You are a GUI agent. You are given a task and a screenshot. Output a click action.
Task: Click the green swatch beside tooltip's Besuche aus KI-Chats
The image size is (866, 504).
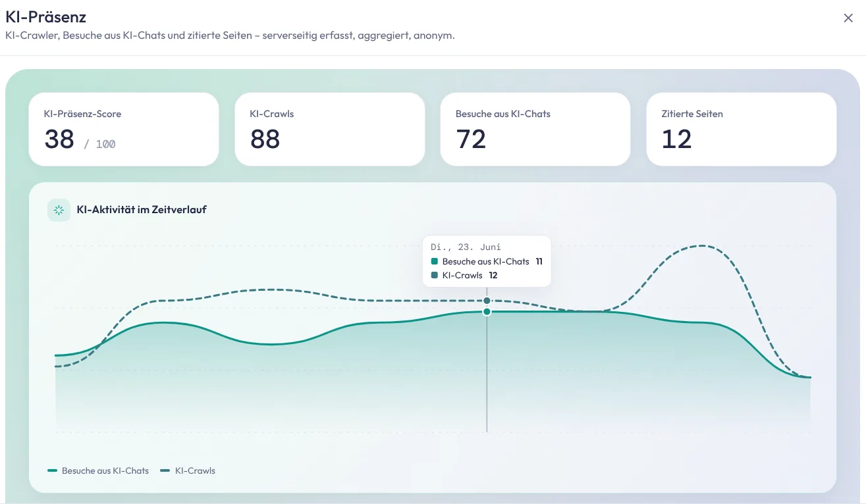pyautogui.click(x=435, y=261)
